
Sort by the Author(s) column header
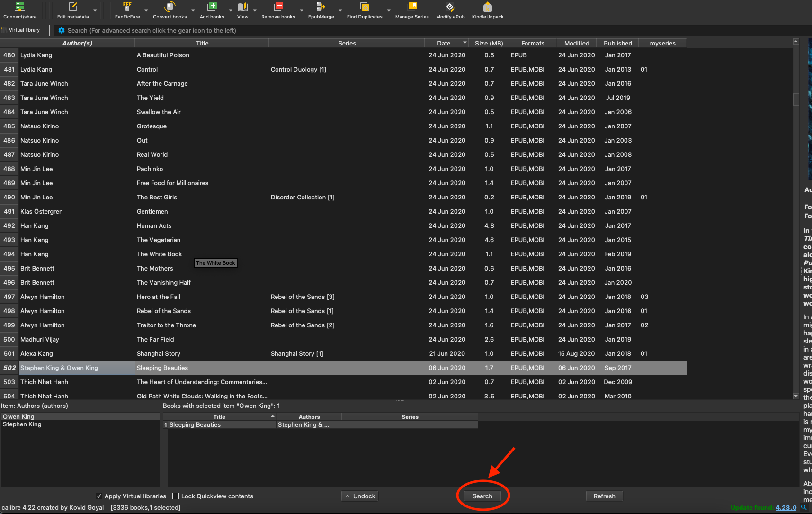click(77, 43)
